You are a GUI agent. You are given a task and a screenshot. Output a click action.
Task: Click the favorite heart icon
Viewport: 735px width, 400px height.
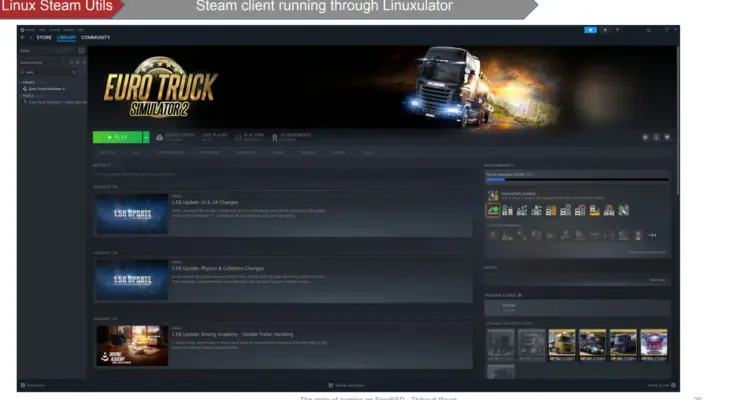[x=666, y=137]
